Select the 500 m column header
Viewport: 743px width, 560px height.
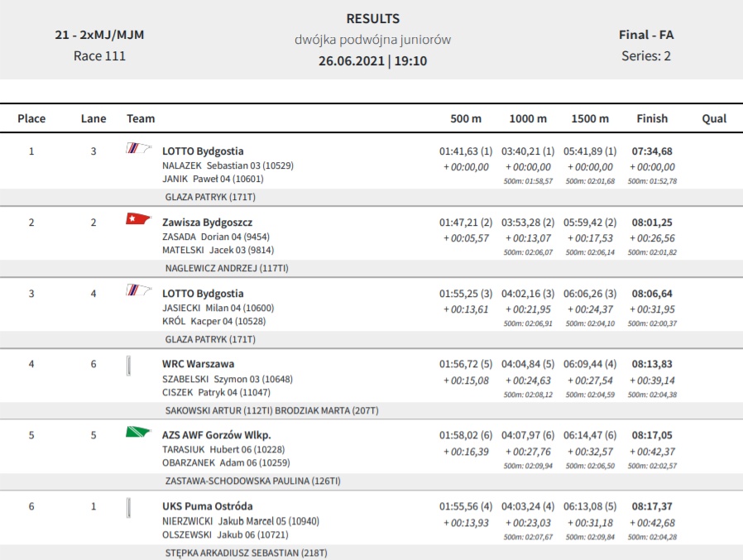coord(466,118)
